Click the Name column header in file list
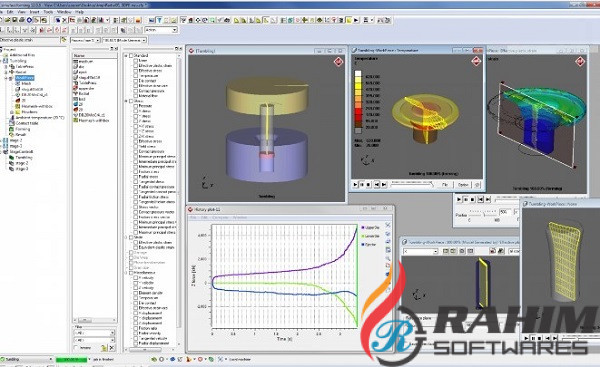The width and height of the screenshot is (600, 367). [95, 55]
